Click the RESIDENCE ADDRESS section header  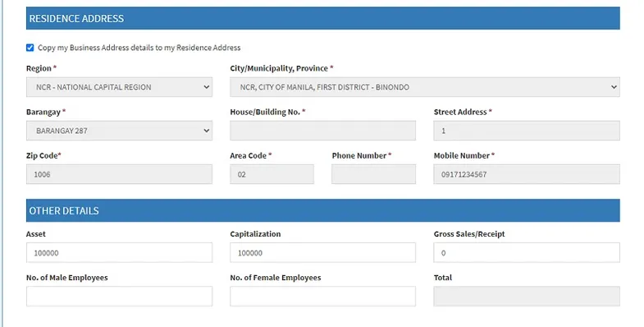pyautogui.click(x=323, y=18)
